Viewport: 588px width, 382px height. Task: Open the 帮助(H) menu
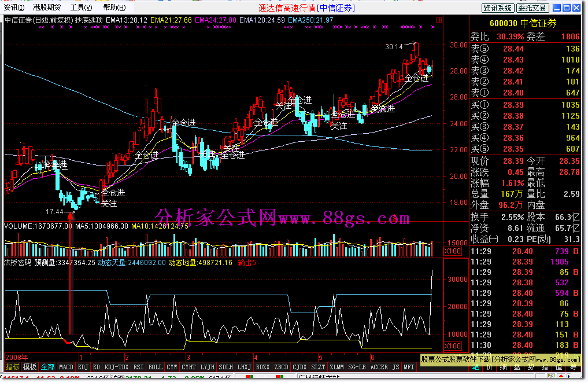click(114, 8)
